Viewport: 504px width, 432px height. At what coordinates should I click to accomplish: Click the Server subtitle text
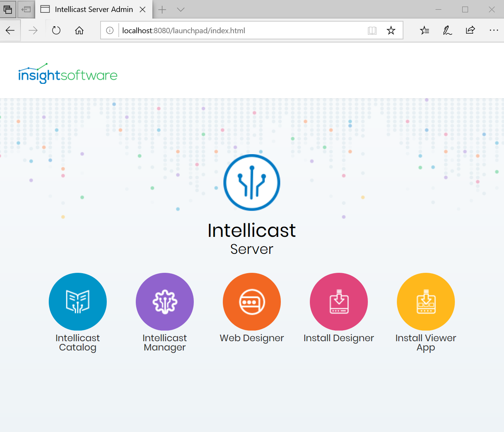coord(252,249)
